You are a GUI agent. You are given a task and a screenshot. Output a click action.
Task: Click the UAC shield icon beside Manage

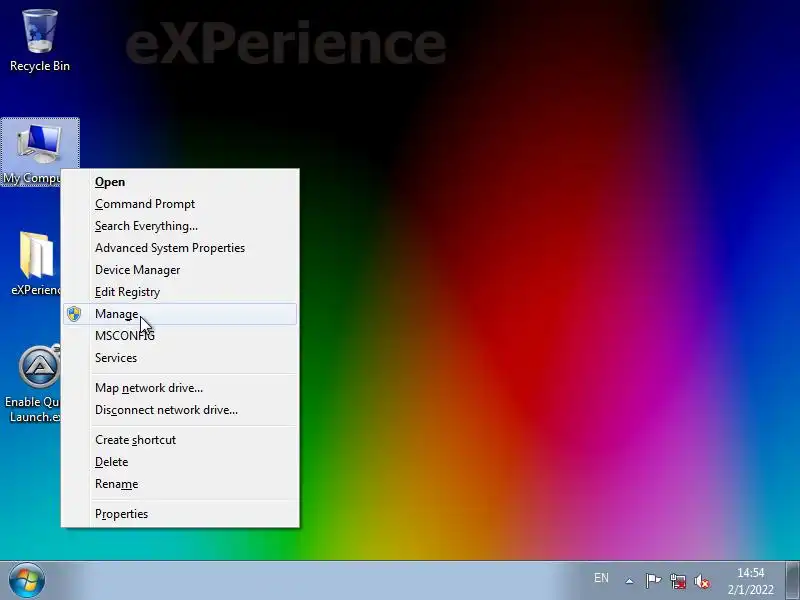pyautogui.click(x=74, y=314)
